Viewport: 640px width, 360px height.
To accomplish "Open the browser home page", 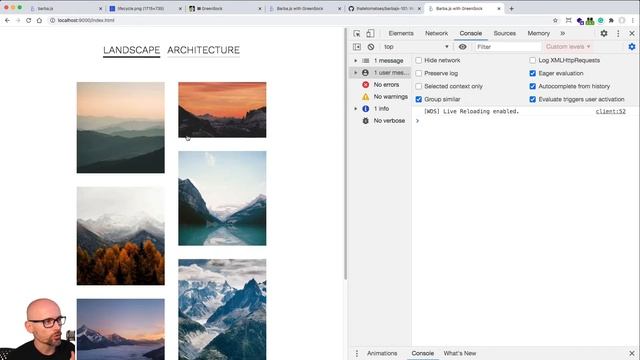I will click(x=39, y=20).
